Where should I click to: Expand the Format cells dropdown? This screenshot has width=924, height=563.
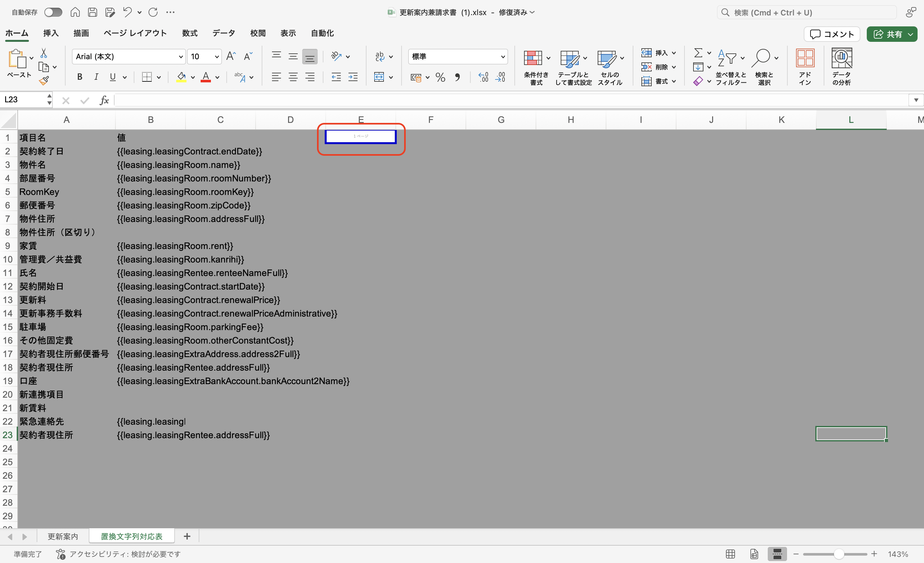point(674,81)
